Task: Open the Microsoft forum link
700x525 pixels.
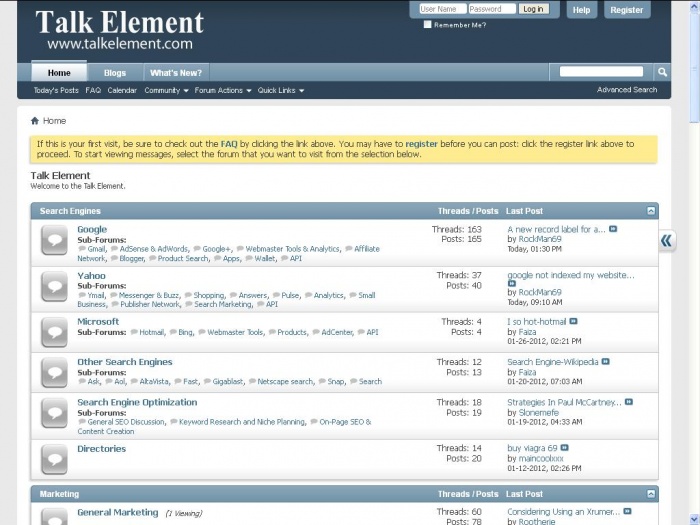Action: [x=98, y=321]
